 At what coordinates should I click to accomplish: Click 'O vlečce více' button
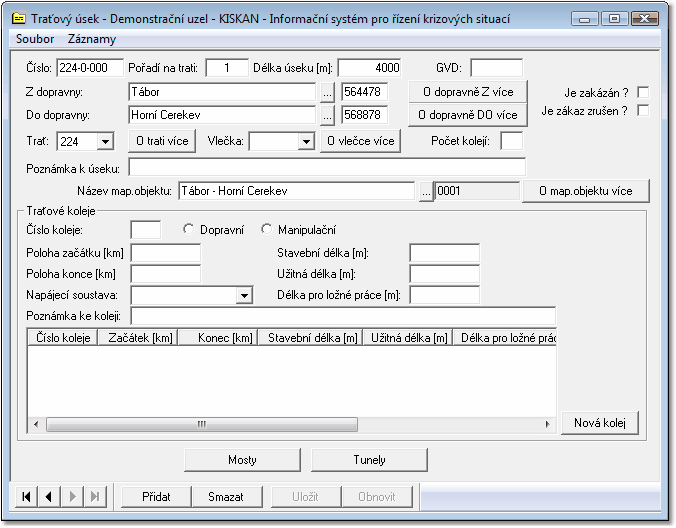360,141
